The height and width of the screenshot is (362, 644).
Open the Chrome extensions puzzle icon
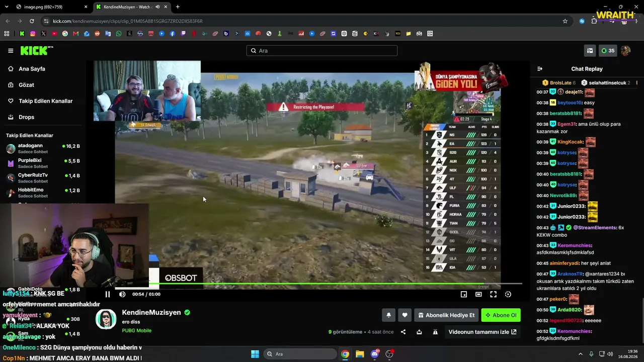point(594,21)
